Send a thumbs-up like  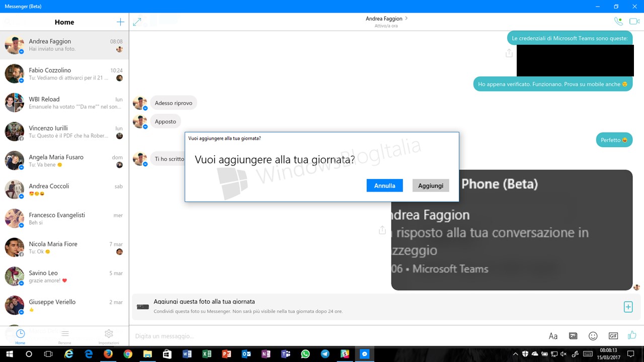(x=632, y=335)
